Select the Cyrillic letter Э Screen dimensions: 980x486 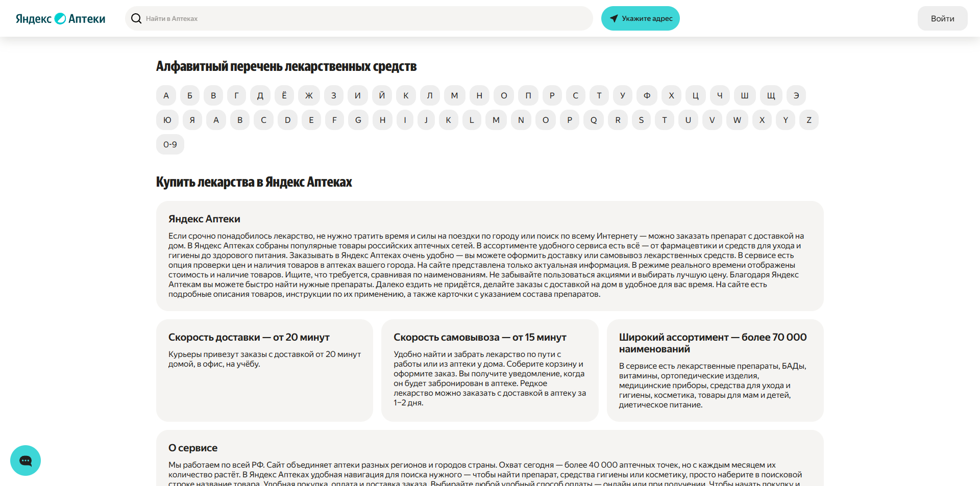796,95
